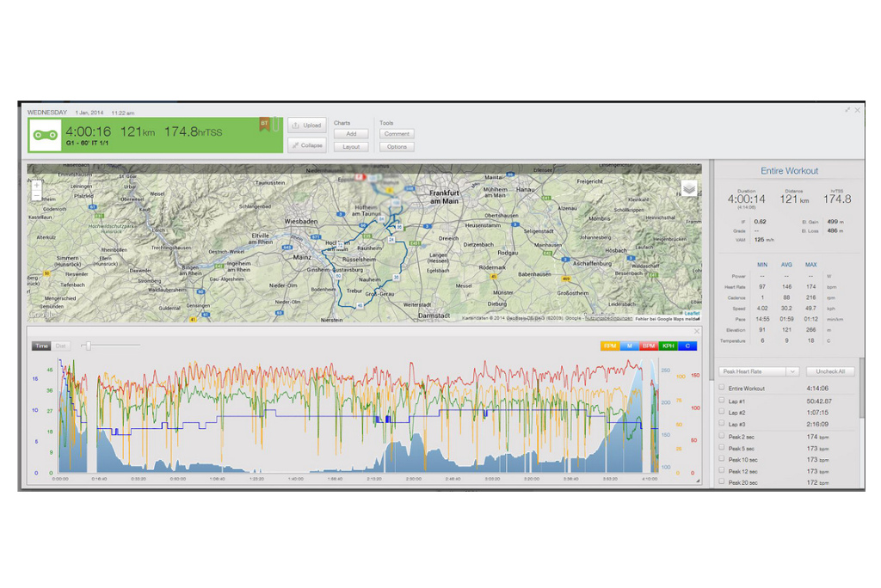
Task: Click the 174.8 hrTSS header value
Action: 193,132
